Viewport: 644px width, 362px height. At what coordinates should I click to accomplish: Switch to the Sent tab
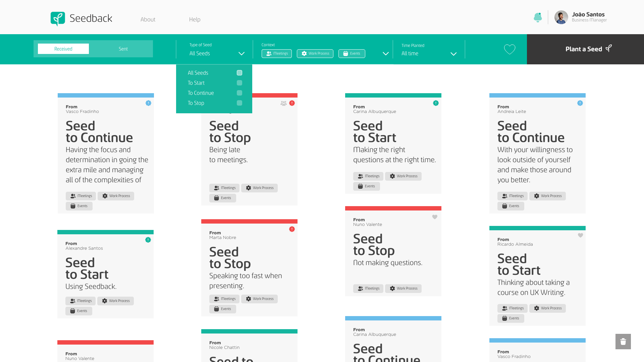pos(123,49)
